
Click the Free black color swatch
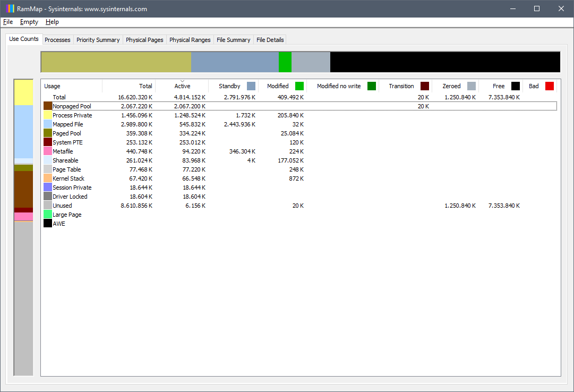[x=516, y=86]
